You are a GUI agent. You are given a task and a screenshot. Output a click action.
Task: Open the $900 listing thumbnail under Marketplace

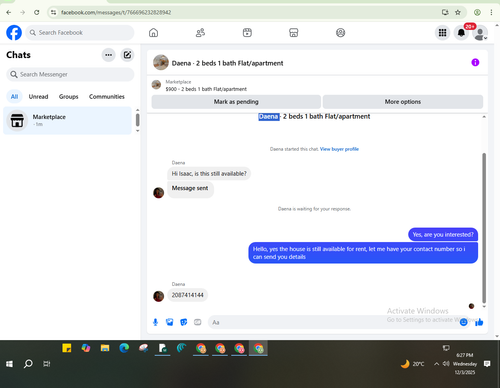pos(156,85)
